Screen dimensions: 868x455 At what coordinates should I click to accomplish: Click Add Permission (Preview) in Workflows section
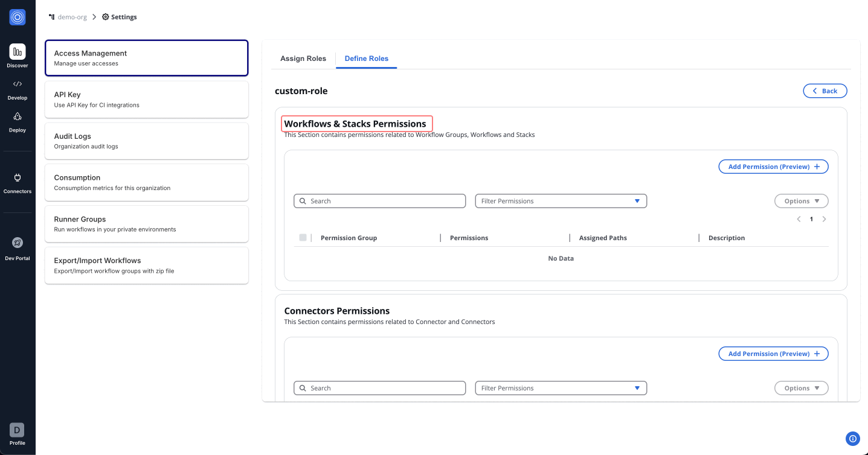[773, 167]
